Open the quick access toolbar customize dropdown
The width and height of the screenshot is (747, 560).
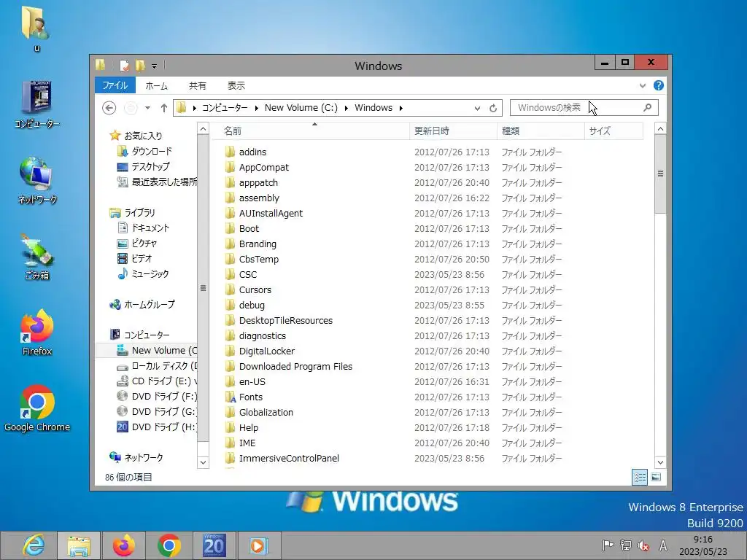155,66
